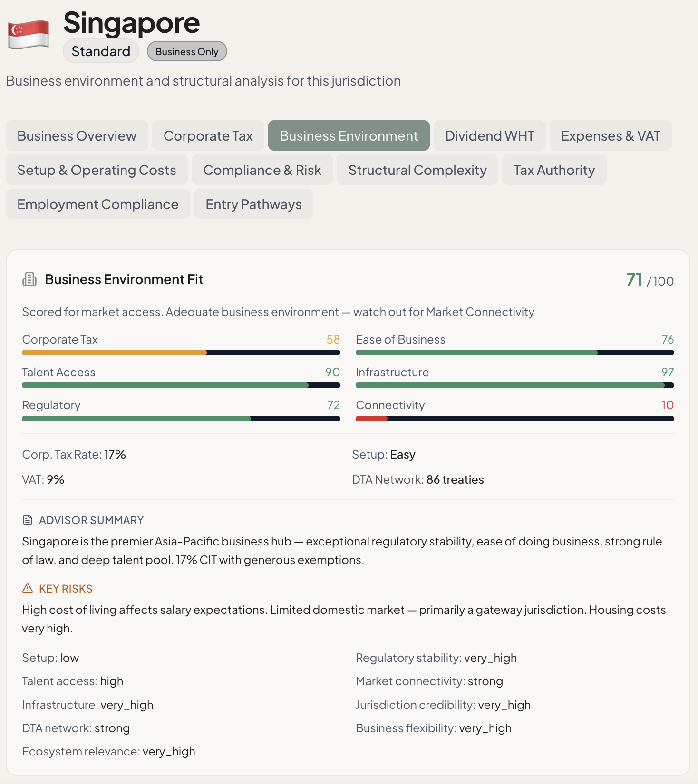Open the Business Overview tab
This screenshot has width=698, height=784.
77,136
